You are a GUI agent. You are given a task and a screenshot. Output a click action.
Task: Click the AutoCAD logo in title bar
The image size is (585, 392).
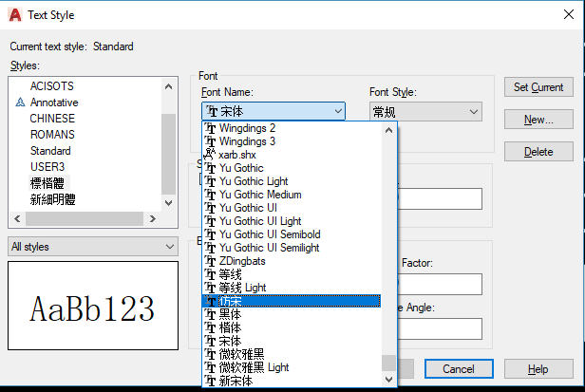tap(15, 15)
